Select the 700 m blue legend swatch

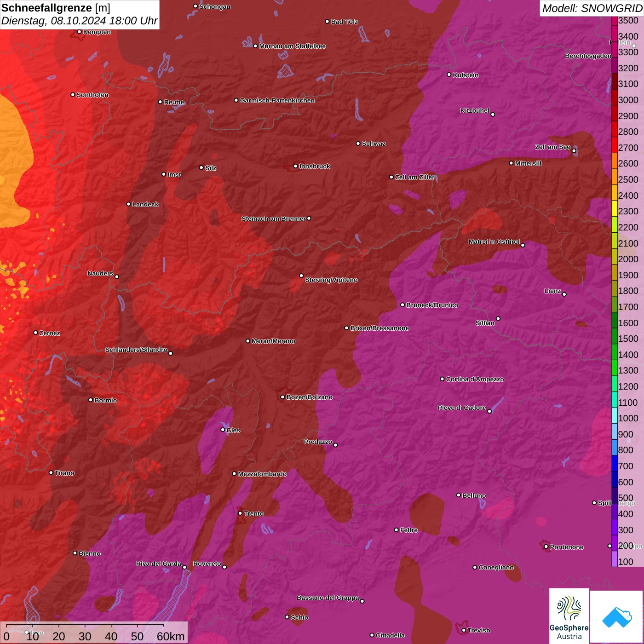pos(615,463)
